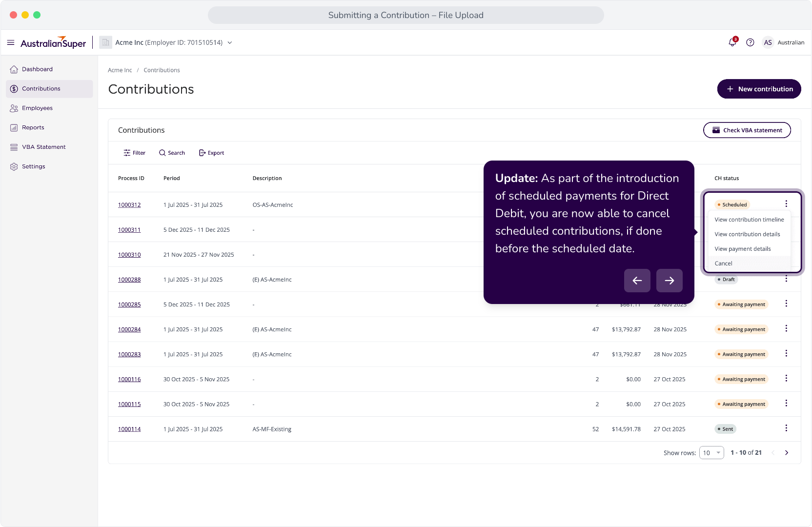Open the notifications bell
The height and width of the screenshot is (527, 812).
coord(732,42)
